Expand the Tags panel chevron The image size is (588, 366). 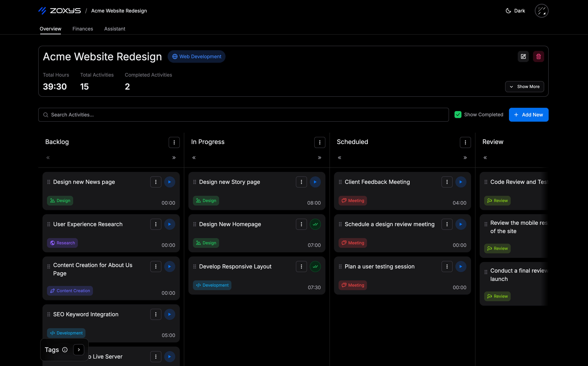click(79, 350)
